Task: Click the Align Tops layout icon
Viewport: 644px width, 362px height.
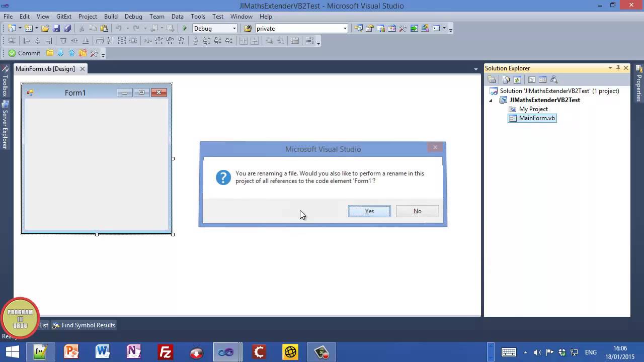Action: [63, 41]
